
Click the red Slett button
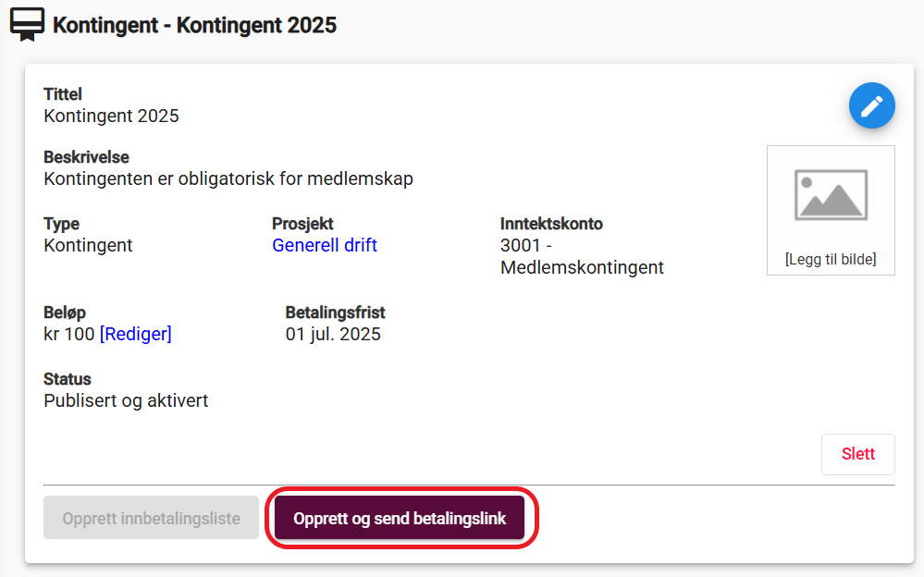tap(858, 454)
